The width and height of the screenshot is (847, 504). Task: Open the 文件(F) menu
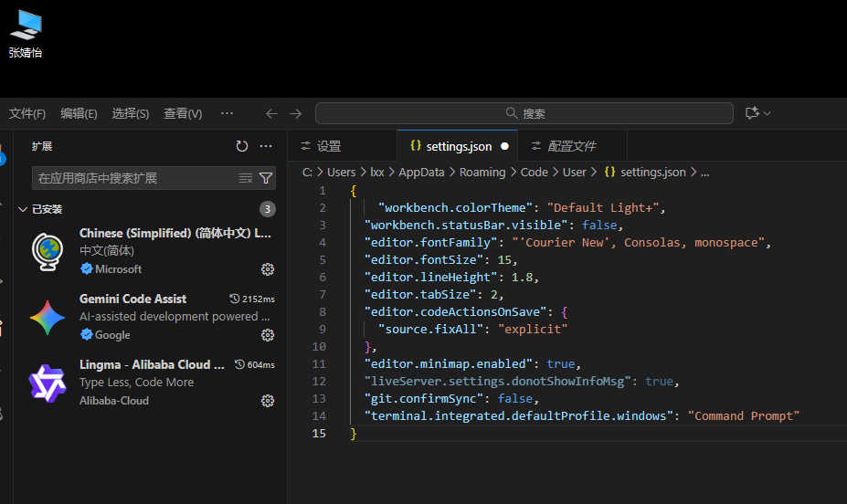[x=27, y=113]
